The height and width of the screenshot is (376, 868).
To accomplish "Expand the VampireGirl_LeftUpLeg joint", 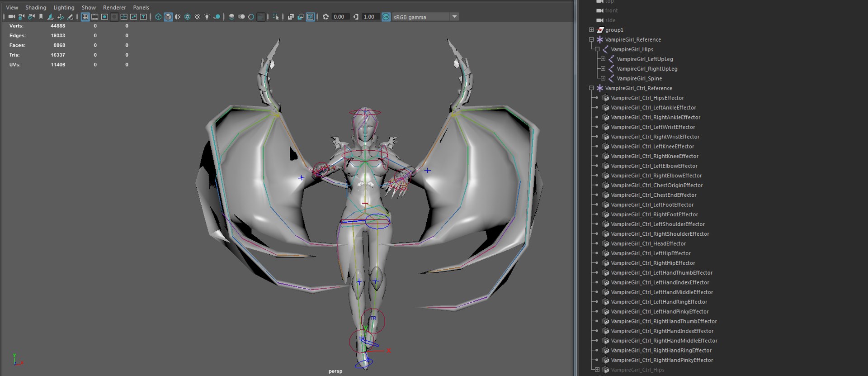I will 603,59.
